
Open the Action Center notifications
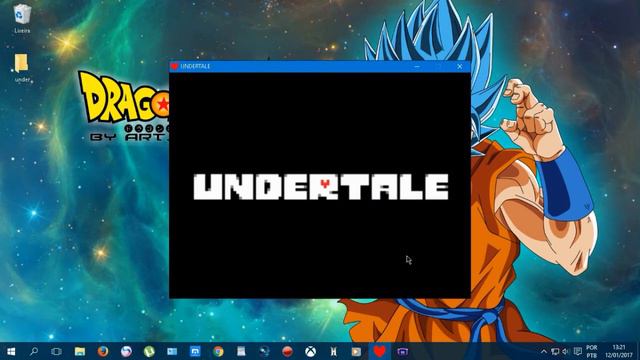[577, 351]
